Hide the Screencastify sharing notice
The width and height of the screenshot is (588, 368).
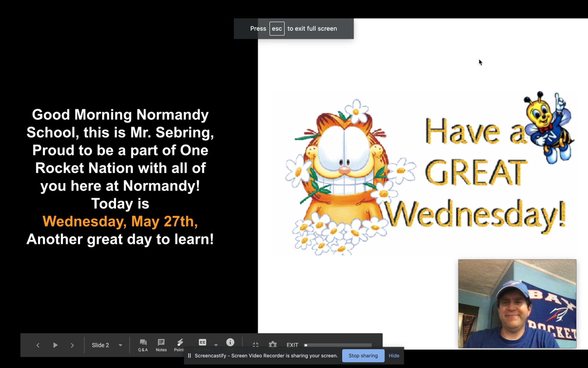point(394,356)
